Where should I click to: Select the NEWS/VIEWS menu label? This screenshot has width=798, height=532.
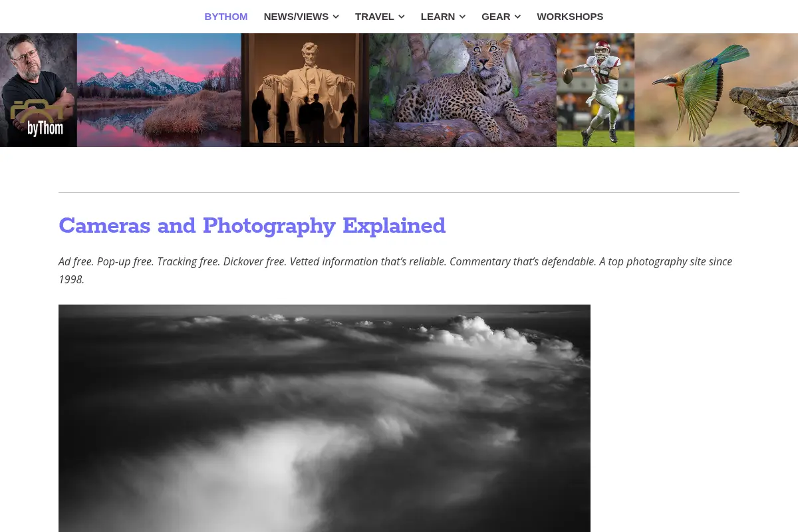pyautogui.click(x=296, y=17)
